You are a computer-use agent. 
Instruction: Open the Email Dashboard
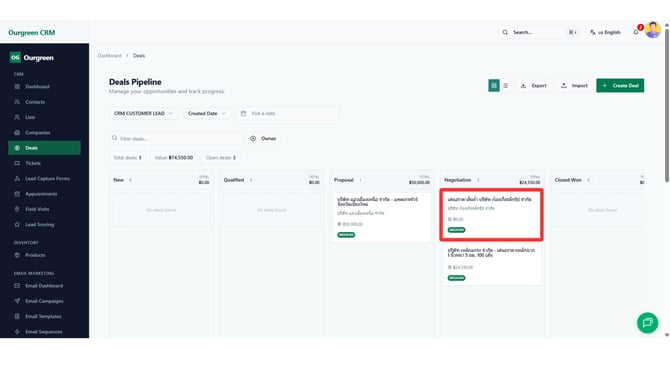pyautogui.click(x=44, y=286)
